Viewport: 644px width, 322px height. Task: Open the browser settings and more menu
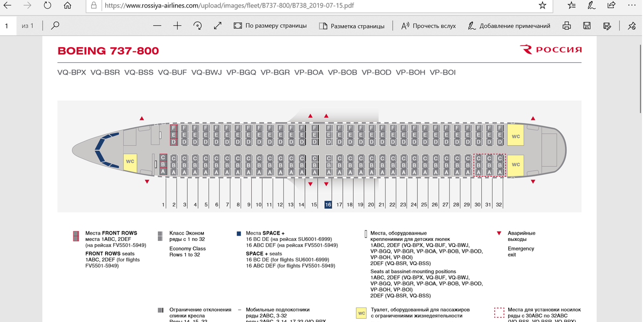coord(631,5)
